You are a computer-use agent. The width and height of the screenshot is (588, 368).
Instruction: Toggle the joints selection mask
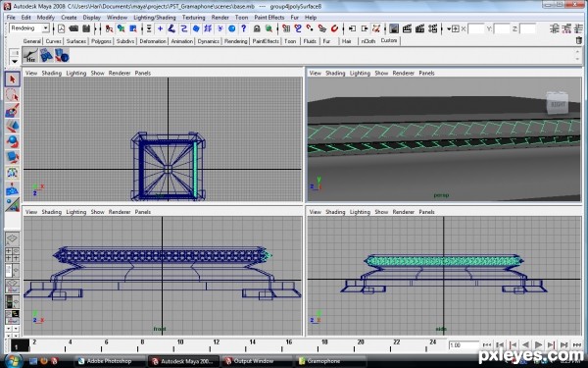171,28
